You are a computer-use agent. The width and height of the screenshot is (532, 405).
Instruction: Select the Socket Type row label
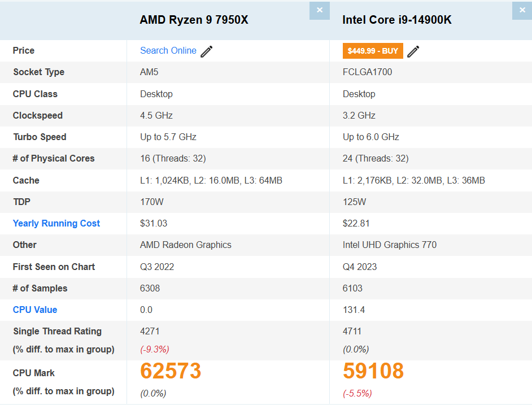pyautogui.click(x=38, y=72)
